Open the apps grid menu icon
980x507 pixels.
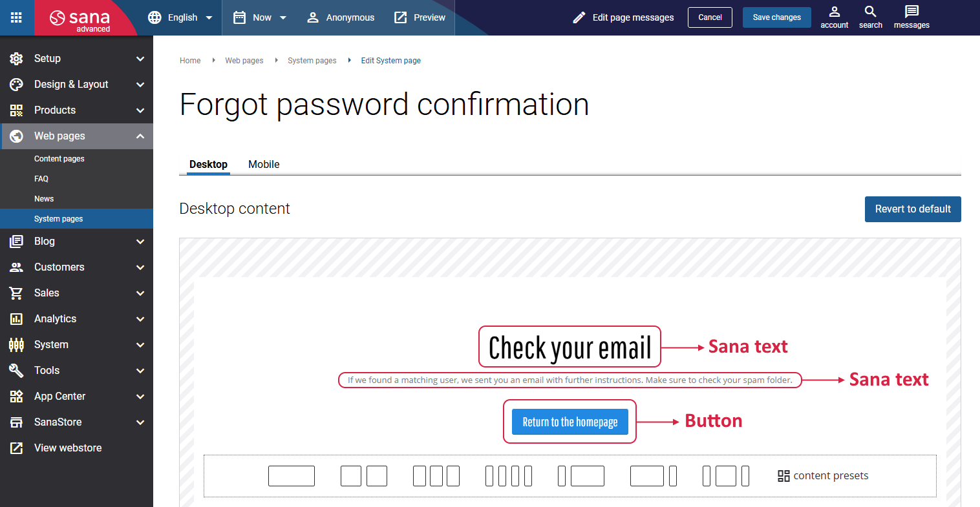click(x=17, y=17)
